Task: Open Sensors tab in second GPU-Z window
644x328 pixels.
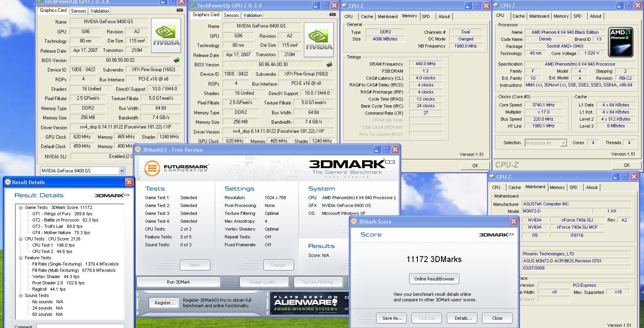Action: (x=231, y=15)
